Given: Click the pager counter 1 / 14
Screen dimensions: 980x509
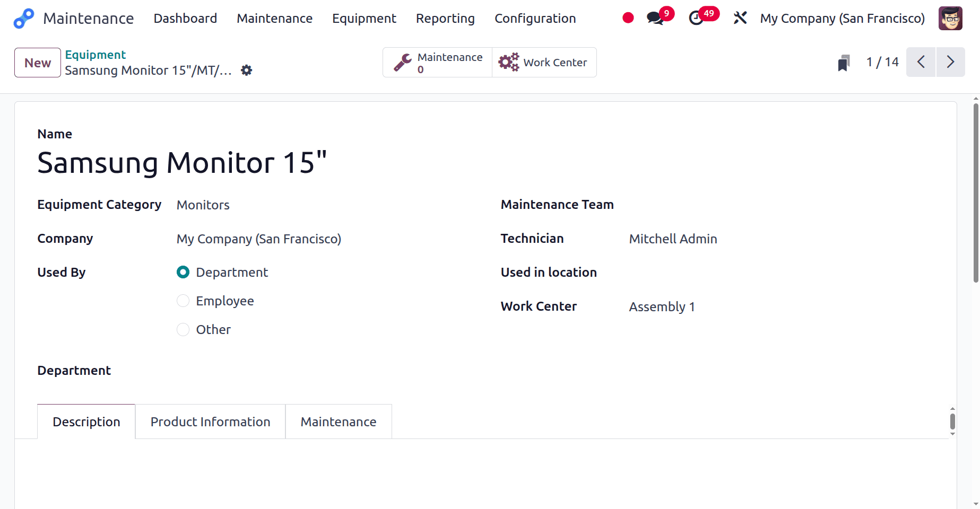Looking at the screenshot, I should 882,62.
